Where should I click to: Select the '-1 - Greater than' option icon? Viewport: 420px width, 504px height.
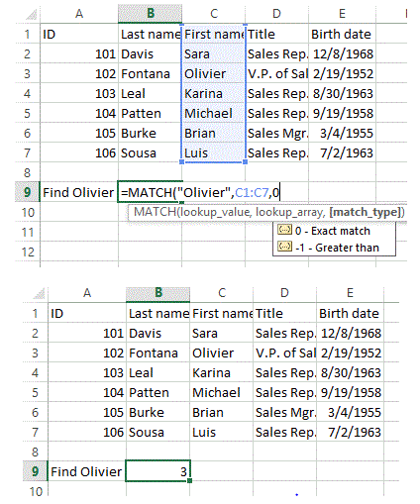pos(284,247)
